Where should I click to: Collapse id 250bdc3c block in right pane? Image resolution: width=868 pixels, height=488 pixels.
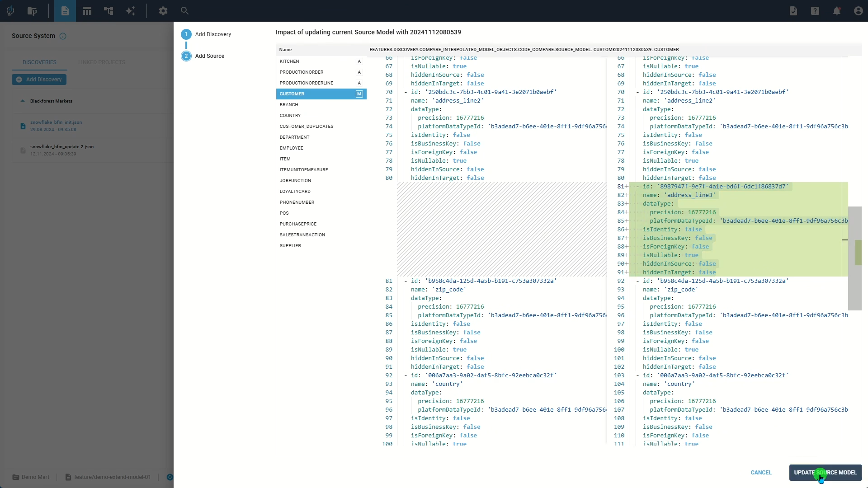pos(637,92)
